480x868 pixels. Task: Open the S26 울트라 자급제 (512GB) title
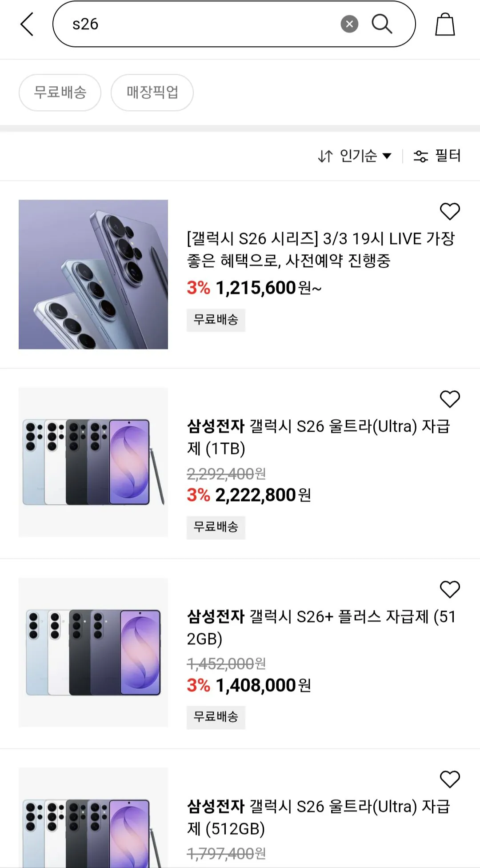[x=318, y=817]
